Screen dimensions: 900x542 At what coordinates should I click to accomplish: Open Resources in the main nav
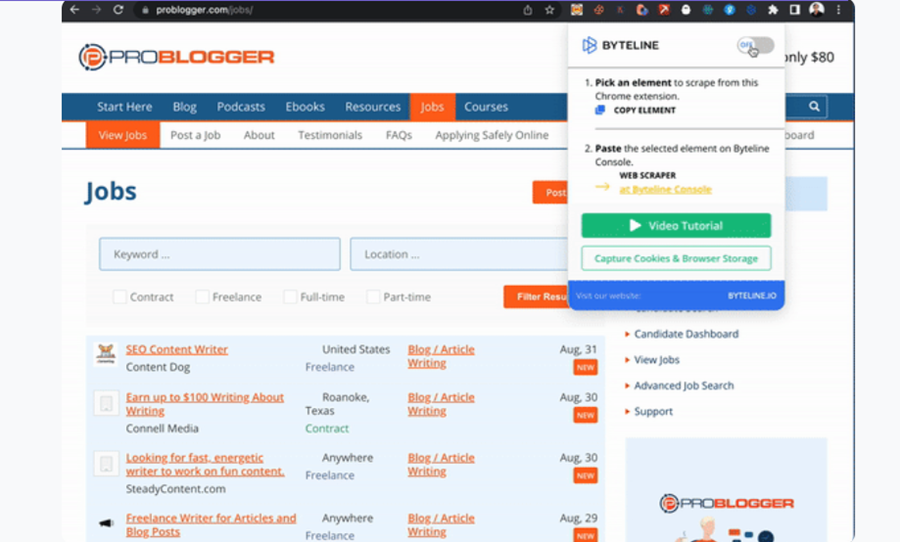373,107
